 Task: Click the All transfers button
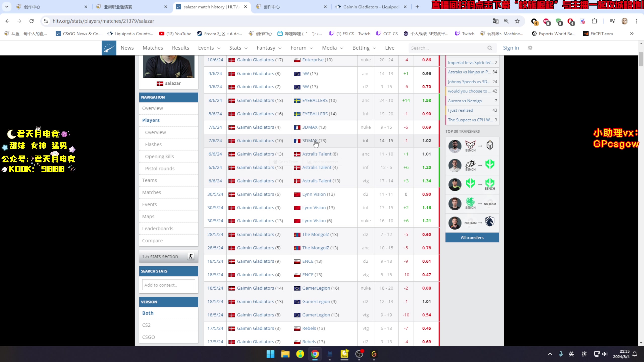(x=472, y=238)
